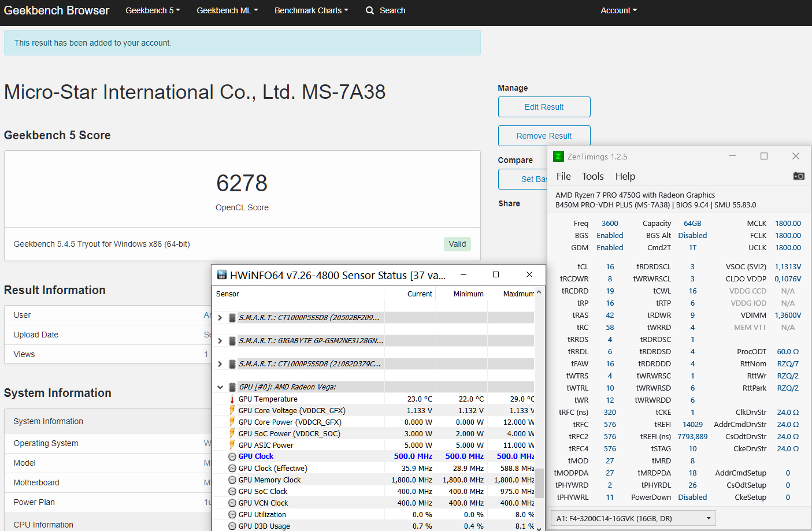812x531 pixels.
Task: Open the Geekbench ML dropdown menu
Action: 227,10
